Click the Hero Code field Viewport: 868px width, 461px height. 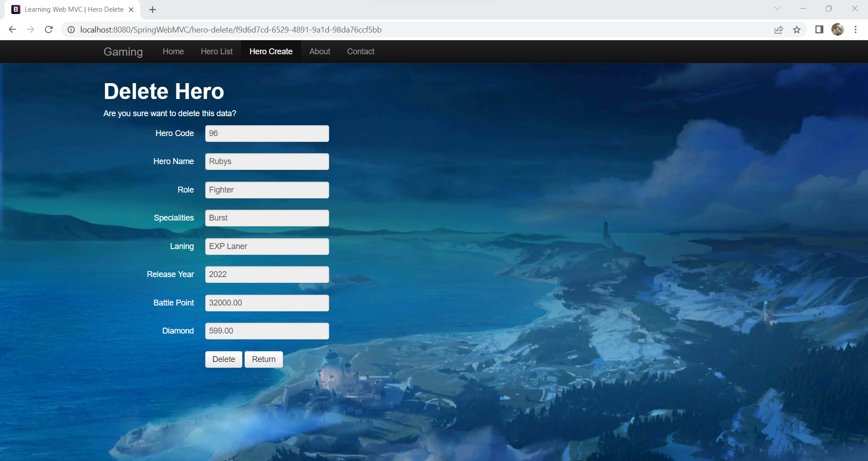tap(267, 133)
